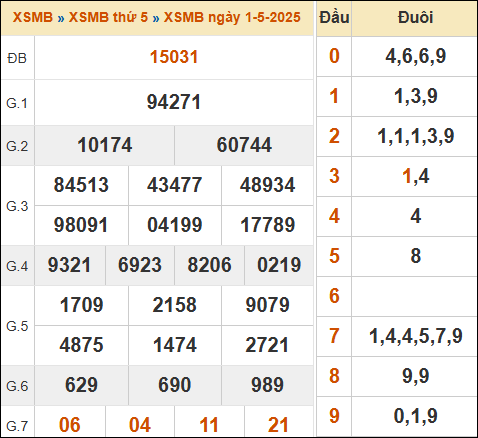
Task: Click G.4 number 8206
Action: point(209,265)
